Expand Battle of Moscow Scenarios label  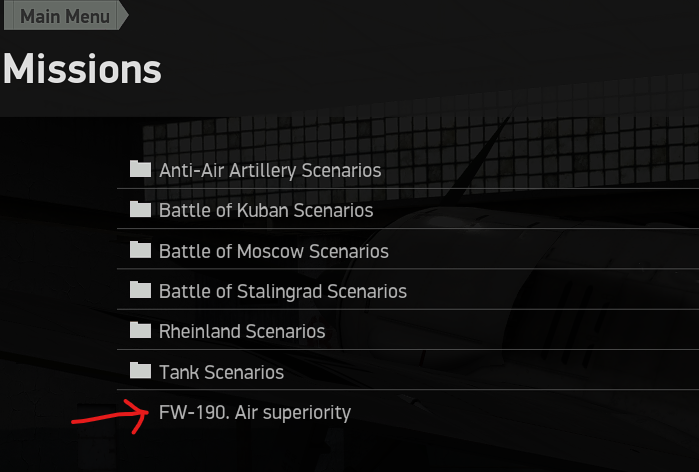(x=274, y=251)
